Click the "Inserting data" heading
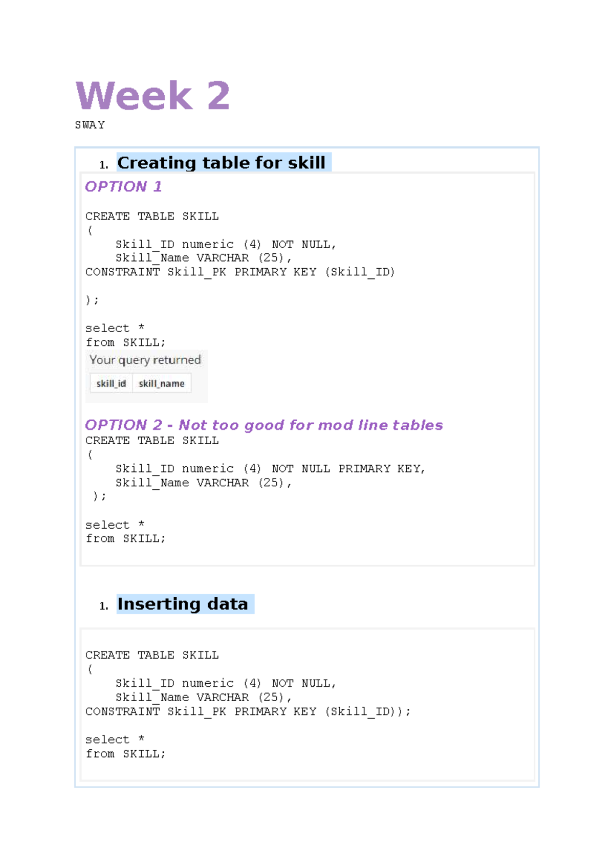 tap(183, 604)
